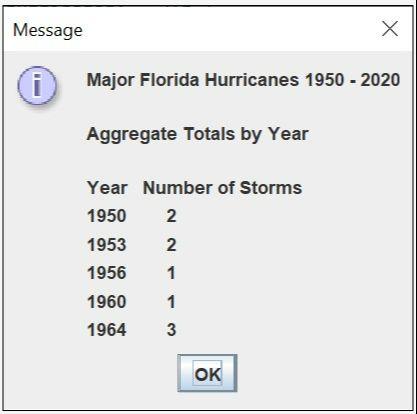
Task: Click the storm count beside 1960
Action: tap(171, 302)
